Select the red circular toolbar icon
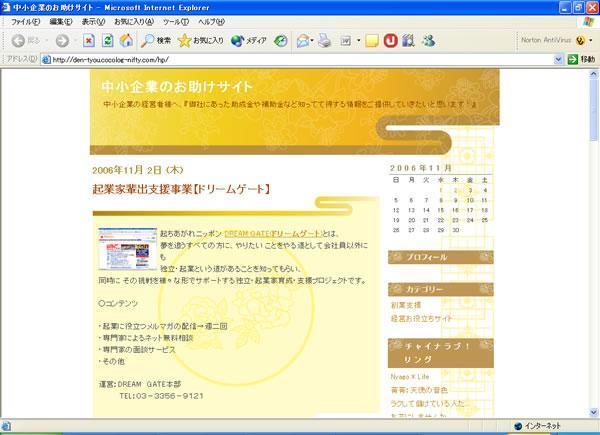 390,41
